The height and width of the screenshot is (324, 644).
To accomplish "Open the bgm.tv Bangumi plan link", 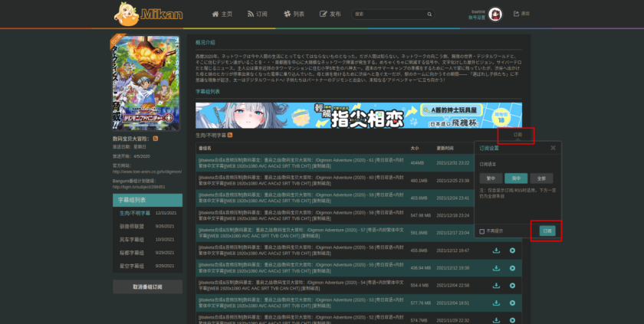I will point(139,187).
